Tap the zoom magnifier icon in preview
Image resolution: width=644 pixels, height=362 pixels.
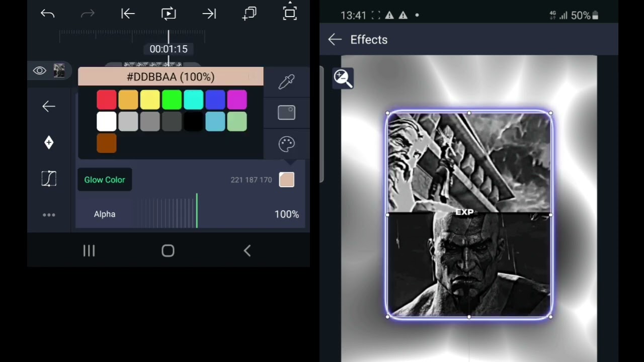tap(343, 78)
